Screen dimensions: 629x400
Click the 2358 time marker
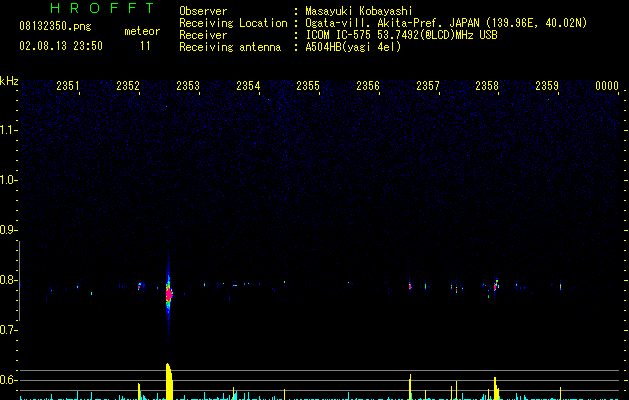(x=487, y=85)
